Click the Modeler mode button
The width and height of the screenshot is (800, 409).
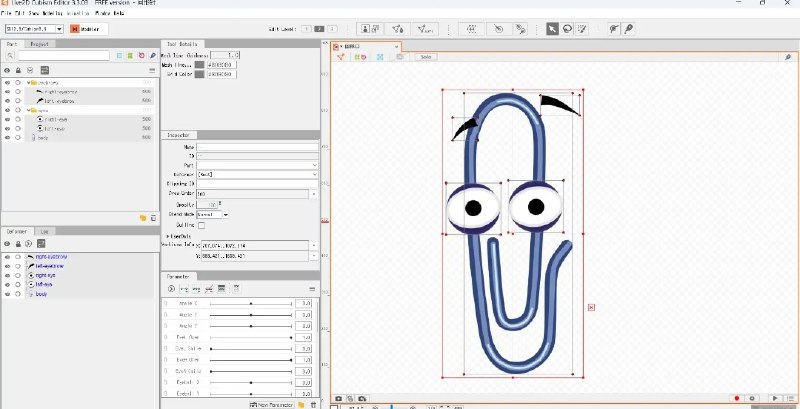(88, 29)
